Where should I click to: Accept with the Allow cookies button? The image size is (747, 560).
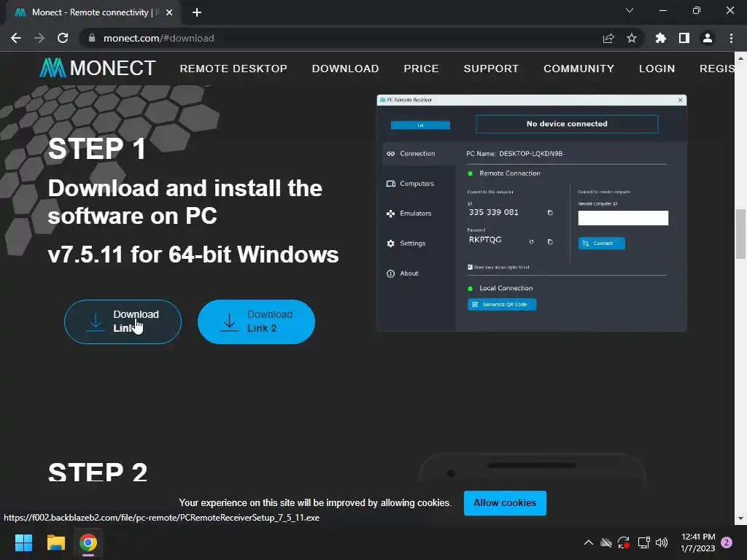click(505, 503)
